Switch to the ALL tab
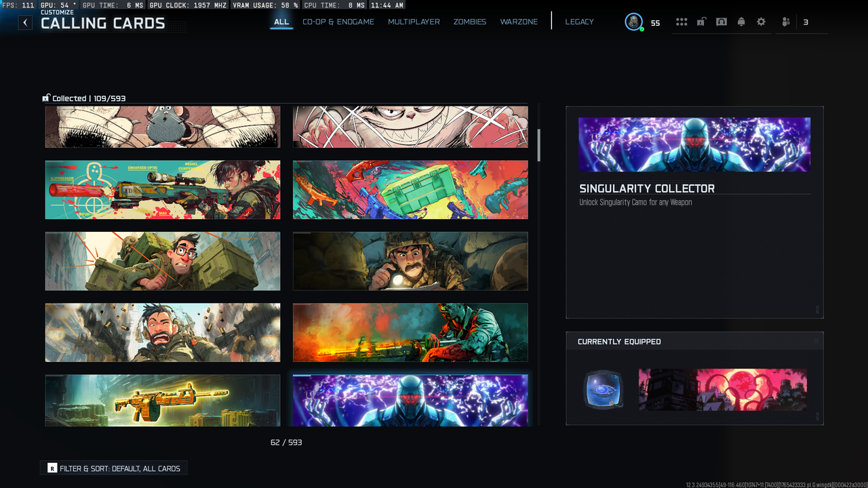 tap(281, 22)
